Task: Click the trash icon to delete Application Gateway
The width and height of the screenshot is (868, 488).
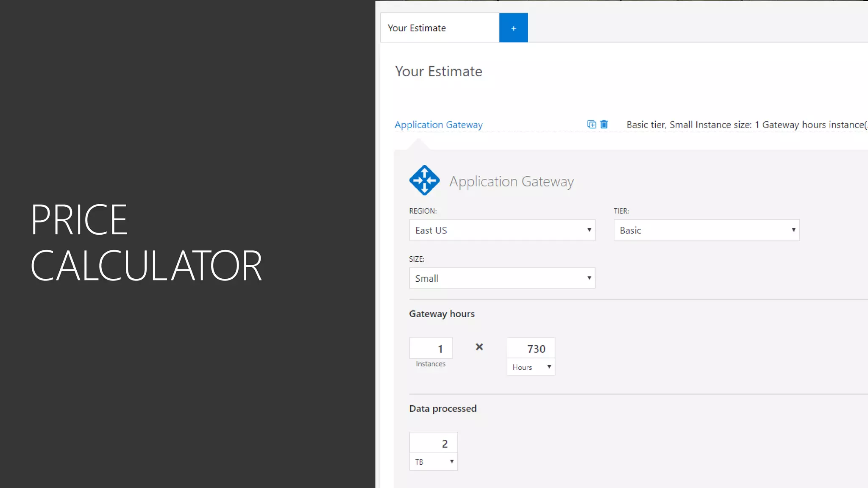Action: pos(604,124)
